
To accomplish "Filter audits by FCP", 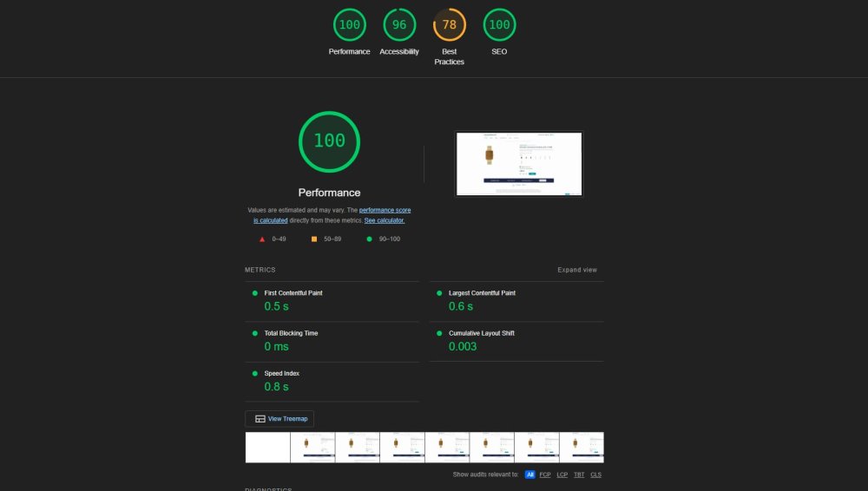I will [x=545, y=475].
